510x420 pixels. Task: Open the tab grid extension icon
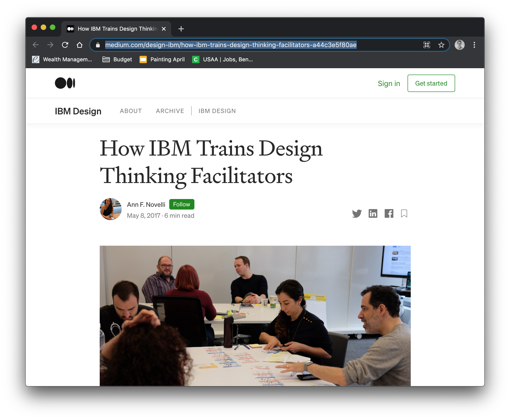click(427, 45)
